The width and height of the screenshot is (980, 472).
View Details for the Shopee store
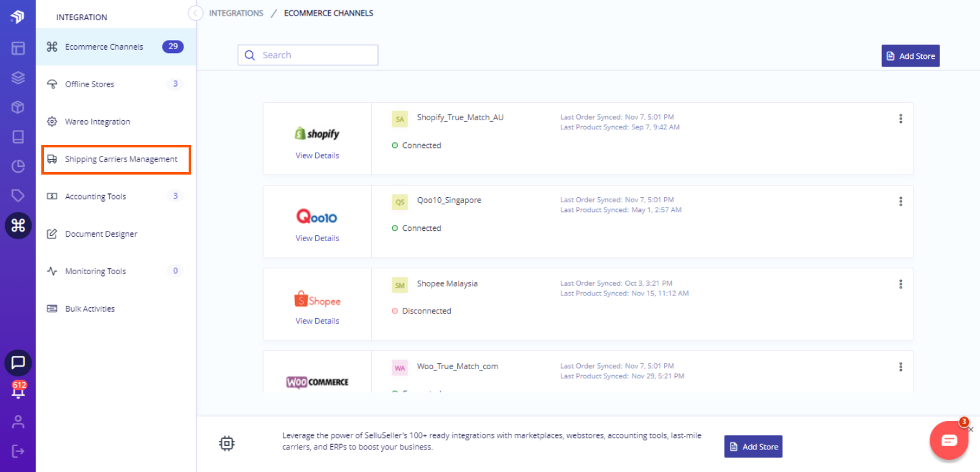click(x=317, y=321)
